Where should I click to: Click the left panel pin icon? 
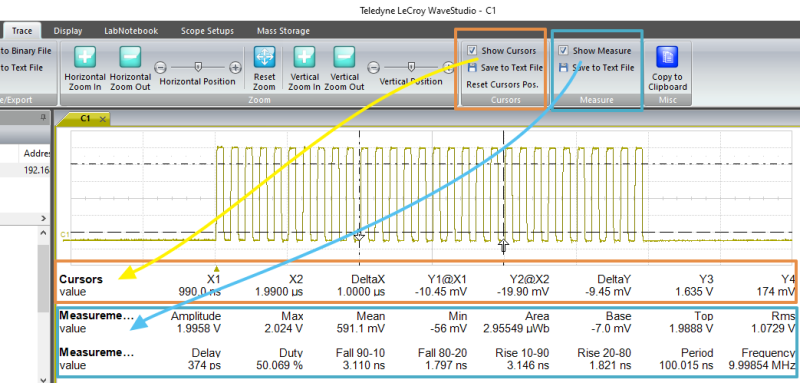click(43, 117)
